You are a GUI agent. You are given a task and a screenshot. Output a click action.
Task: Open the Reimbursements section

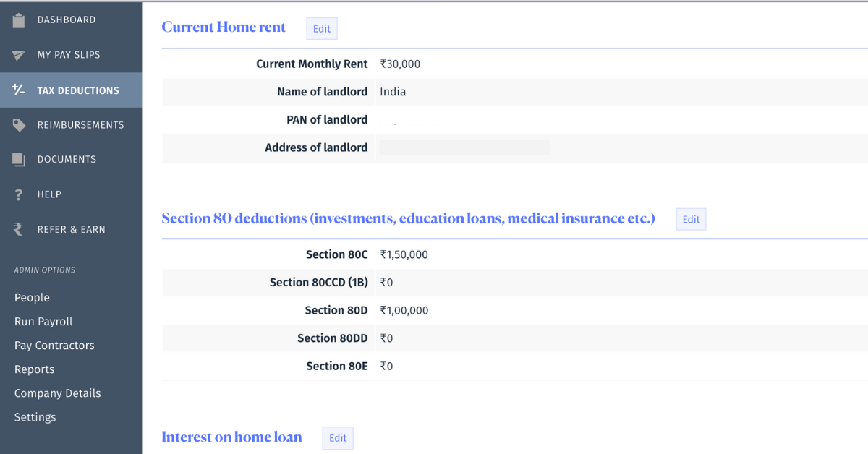[x=80, y=125]
